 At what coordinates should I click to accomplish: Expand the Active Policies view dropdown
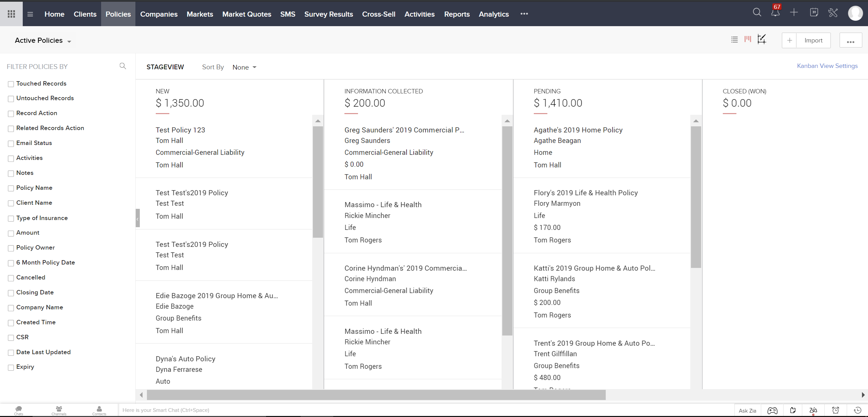pyautogui.click(x=43, y=40)
